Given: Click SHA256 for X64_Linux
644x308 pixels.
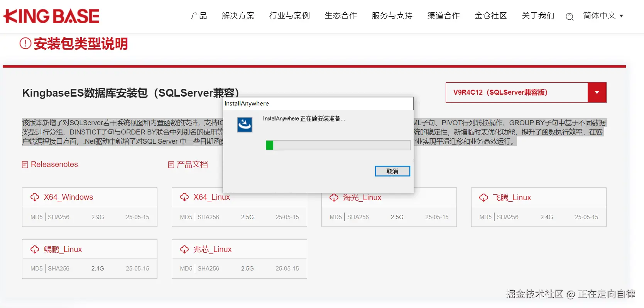Looking at the screenshot, I should (x=208, y=217).
